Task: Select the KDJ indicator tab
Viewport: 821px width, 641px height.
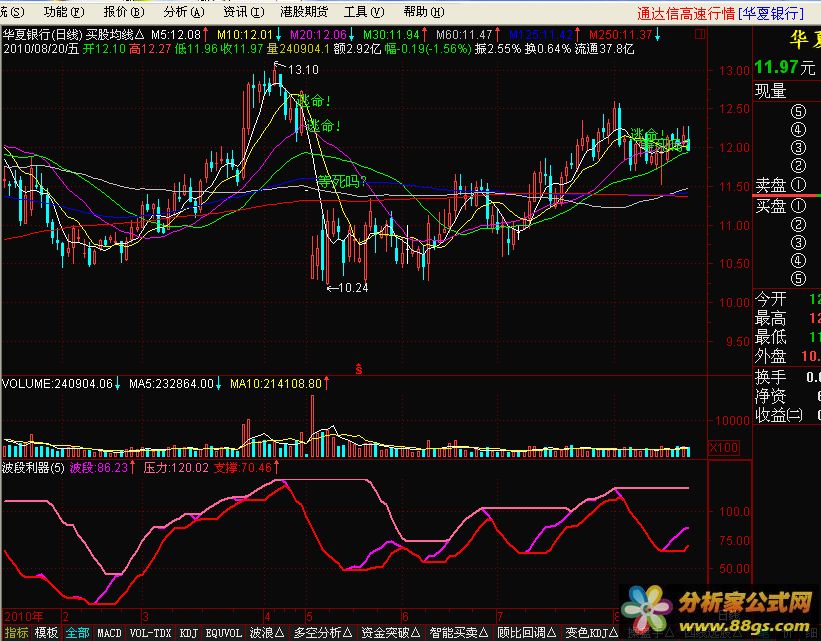Action: [x=188, y=633]
